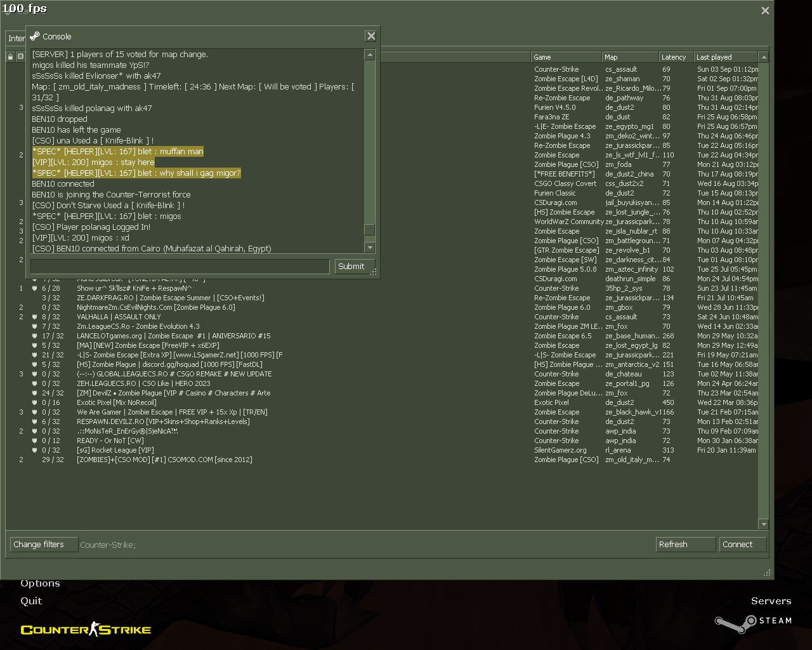Sort servers by the Map column header

pos(629,57)
